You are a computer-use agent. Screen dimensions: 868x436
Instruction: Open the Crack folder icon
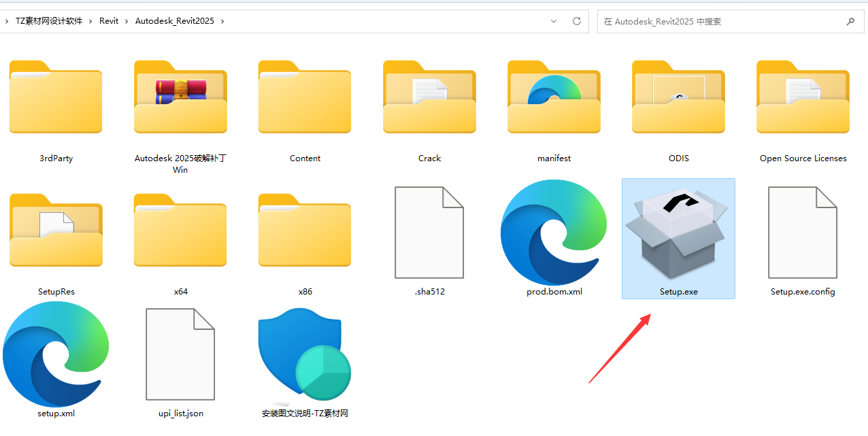[x=429, y=97]
